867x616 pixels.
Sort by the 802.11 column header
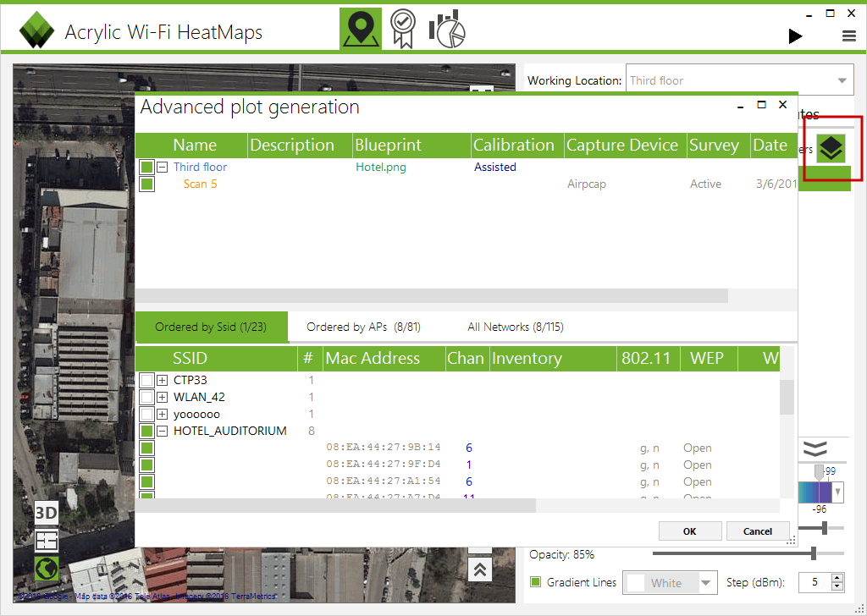[649, 359]
